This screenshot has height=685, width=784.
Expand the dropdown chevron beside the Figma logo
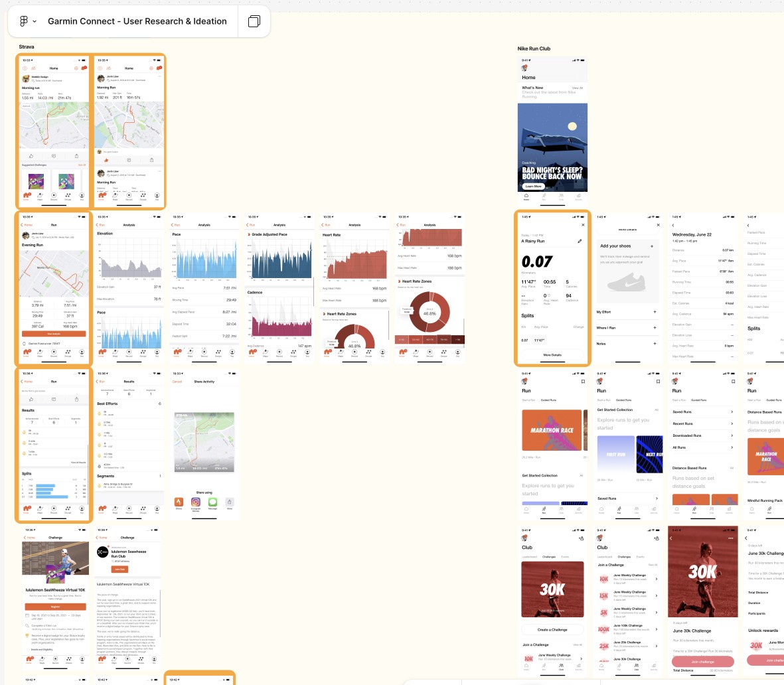coord(35,21)
